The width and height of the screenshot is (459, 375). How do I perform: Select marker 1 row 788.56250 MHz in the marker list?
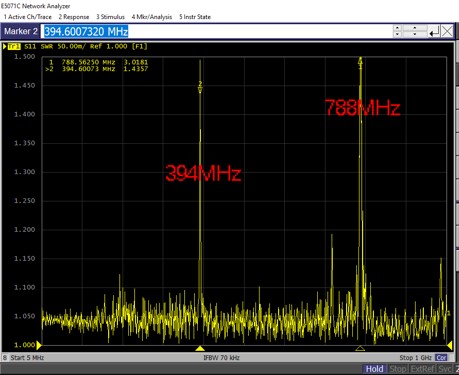98,62
